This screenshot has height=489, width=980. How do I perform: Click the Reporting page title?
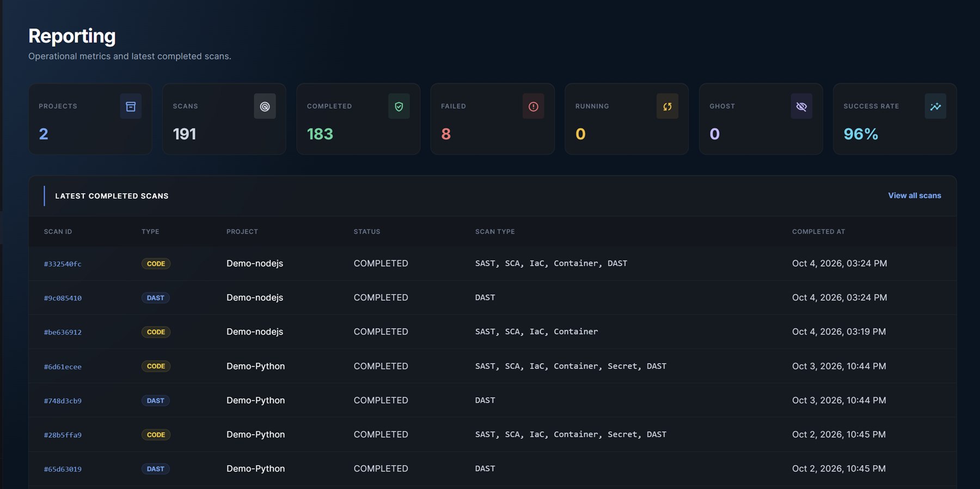click(x=72, y=36)
